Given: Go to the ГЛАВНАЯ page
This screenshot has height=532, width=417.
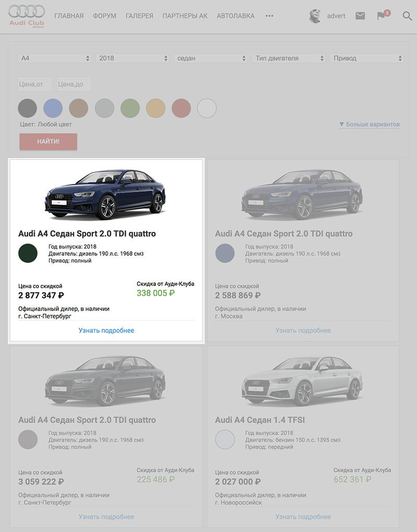Looking at the screenshot, I should [x=69, y=16].
